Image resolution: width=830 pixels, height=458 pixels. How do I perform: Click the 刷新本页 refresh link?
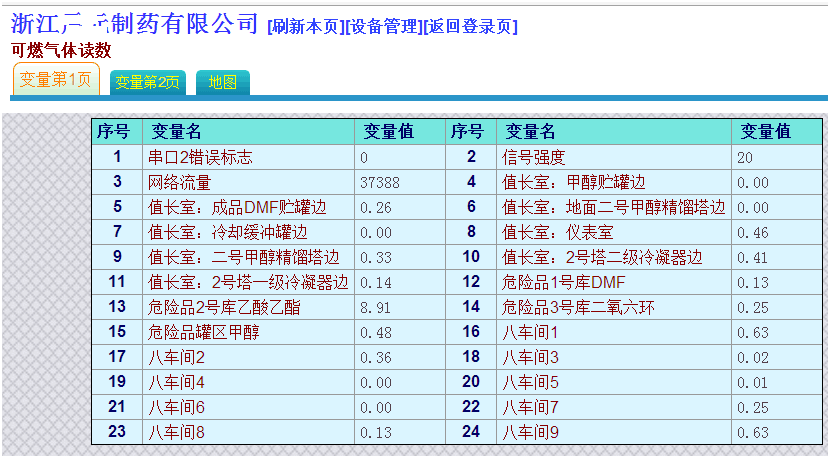coord(304,27)
